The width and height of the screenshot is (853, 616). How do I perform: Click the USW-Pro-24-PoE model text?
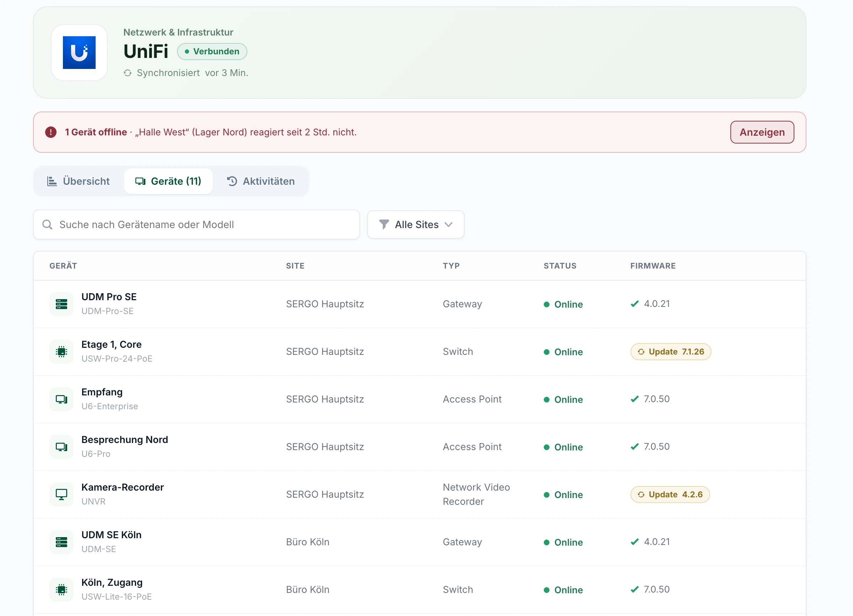tap(117, 359)
